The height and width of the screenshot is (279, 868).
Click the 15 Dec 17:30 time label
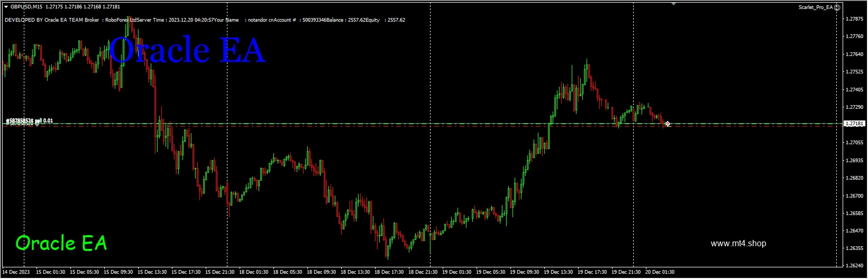pos(186,272)
